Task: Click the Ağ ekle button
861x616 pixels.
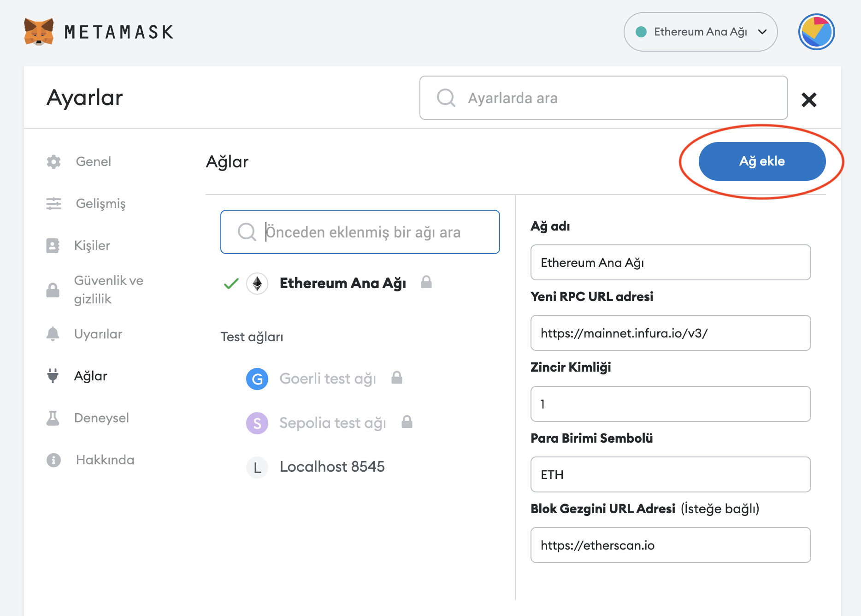Action: [762, 161]
